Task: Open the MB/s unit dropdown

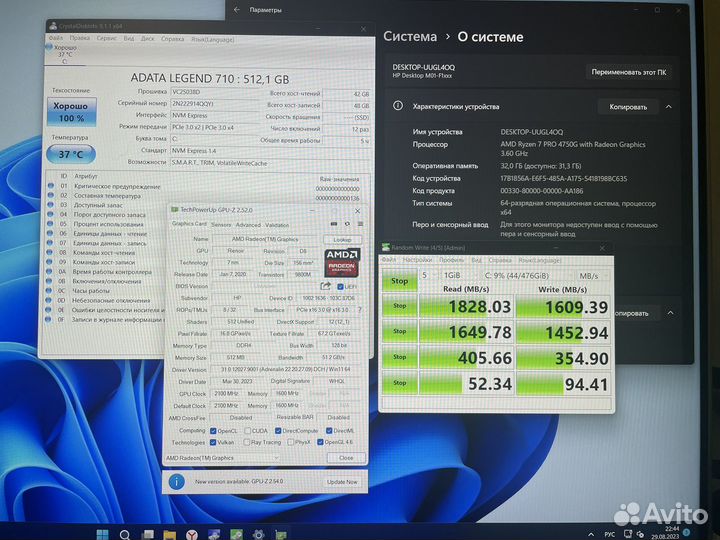Action: click(x=591, y=276)
